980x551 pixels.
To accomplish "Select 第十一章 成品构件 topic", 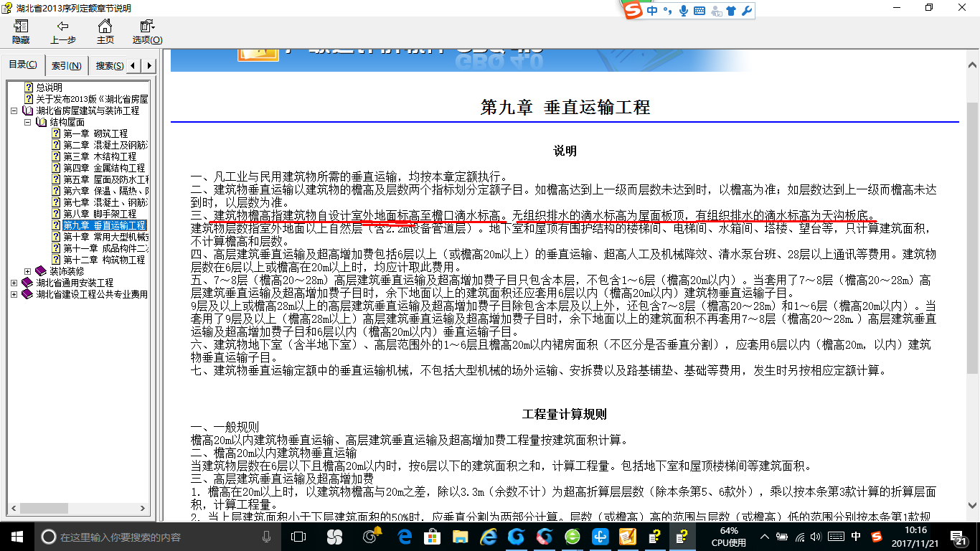I will 105,248.
